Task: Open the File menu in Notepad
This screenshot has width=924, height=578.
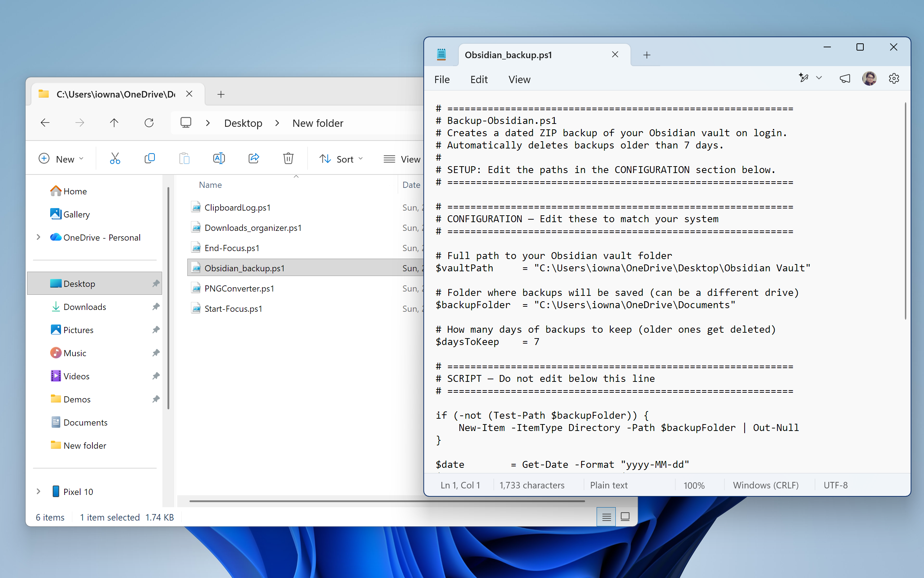Action: coord(442,79)
